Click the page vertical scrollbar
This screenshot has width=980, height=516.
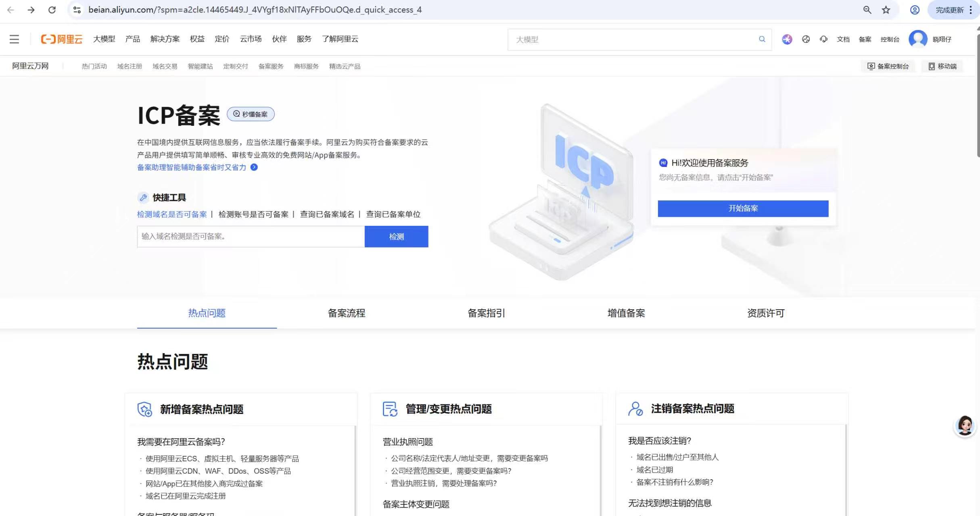[x=978, y=97]
